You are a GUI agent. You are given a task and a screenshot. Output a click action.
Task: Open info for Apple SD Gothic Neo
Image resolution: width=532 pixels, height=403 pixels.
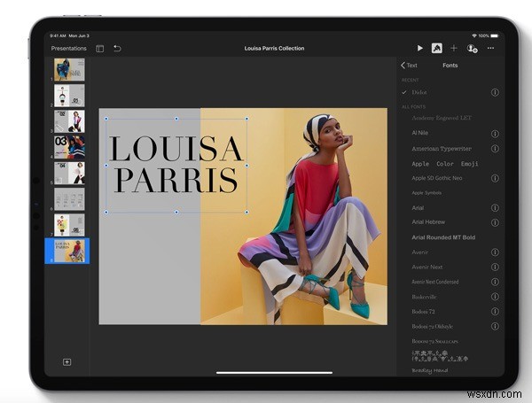(x=495, y=178)
